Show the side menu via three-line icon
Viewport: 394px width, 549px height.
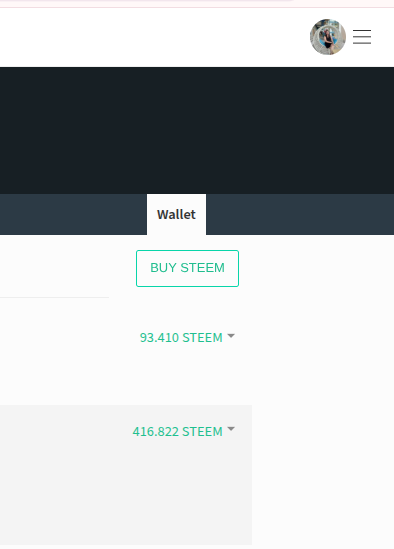click(362, 37)
